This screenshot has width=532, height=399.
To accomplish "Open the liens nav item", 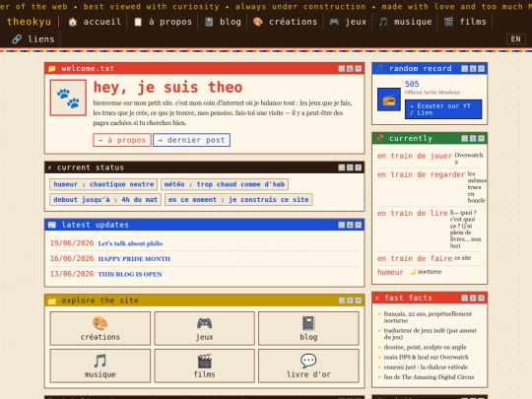I will pos(33,39).
